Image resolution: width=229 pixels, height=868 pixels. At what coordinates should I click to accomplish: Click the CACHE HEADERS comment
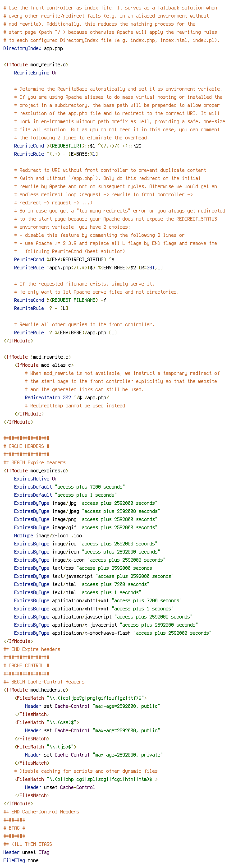tap(26, 446)
